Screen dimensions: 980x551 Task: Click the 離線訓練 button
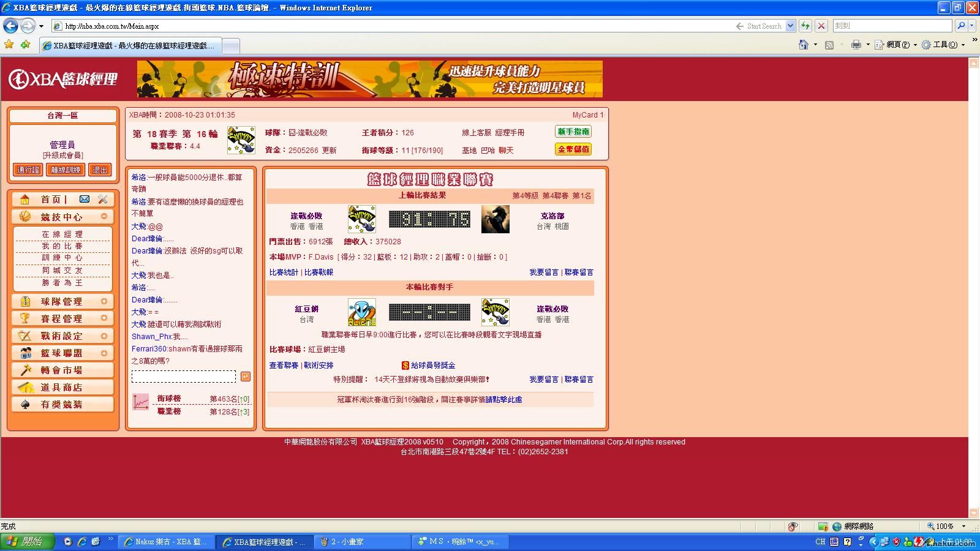[66, 170]
